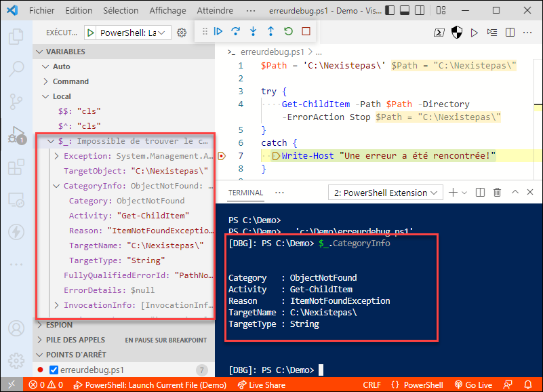Click Live Share in the status bar
The image size is (543, 392).
point(262,385)
